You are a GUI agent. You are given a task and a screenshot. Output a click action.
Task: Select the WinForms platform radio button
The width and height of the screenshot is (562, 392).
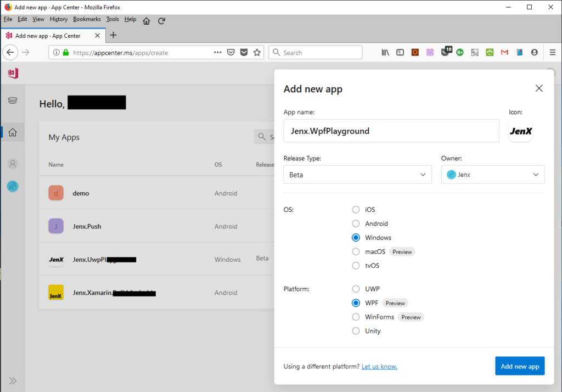(x=356, y=317)
